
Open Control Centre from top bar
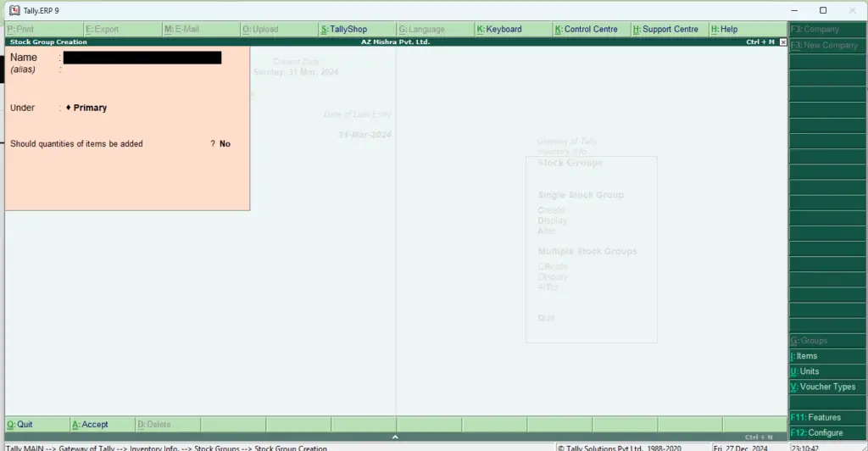tap(591, 30)
